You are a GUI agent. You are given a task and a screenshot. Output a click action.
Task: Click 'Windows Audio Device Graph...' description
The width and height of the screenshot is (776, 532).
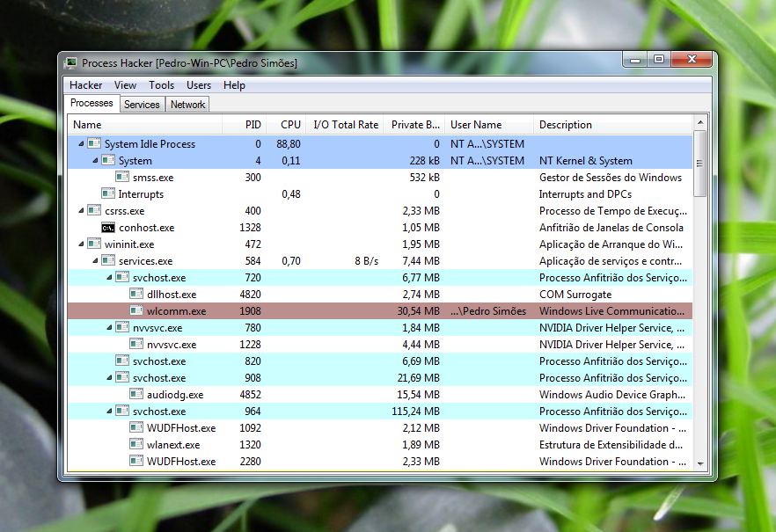click(x=611, y=395)
